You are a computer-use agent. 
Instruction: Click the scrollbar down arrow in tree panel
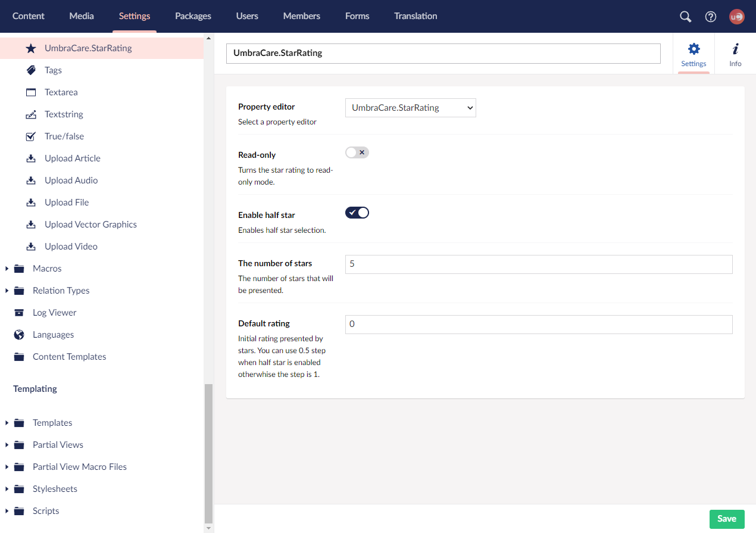click(x=208, y=528)
